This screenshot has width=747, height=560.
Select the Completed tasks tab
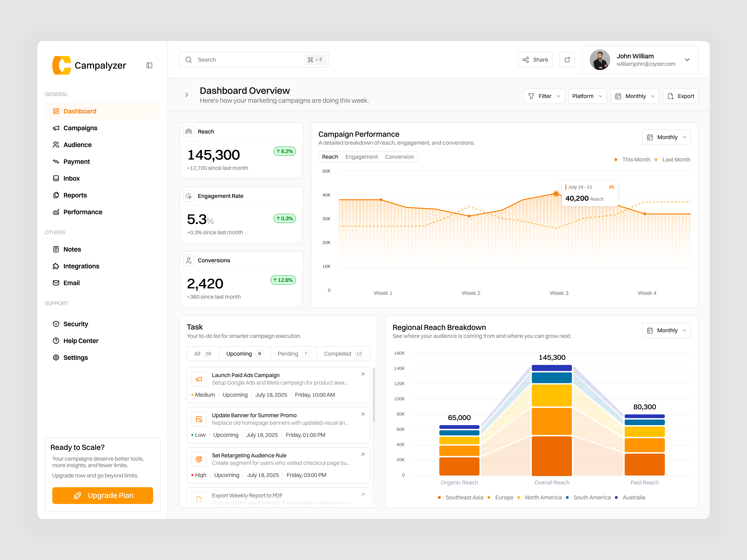(338, 353)
